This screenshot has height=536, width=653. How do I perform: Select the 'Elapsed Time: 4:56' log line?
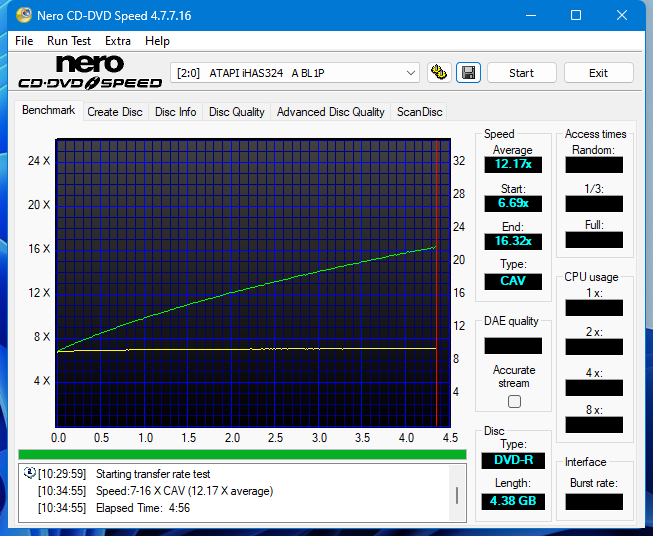coord(143,508)
